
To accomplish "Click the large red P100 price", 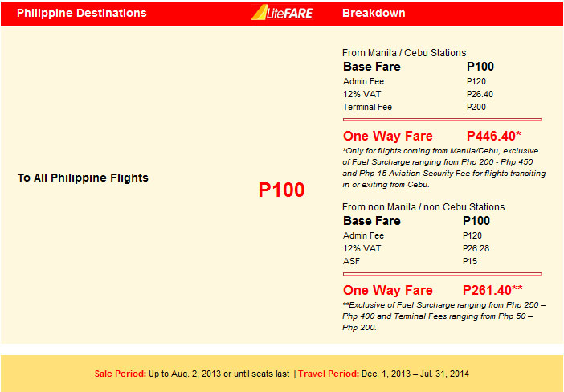I will point(282,190).
